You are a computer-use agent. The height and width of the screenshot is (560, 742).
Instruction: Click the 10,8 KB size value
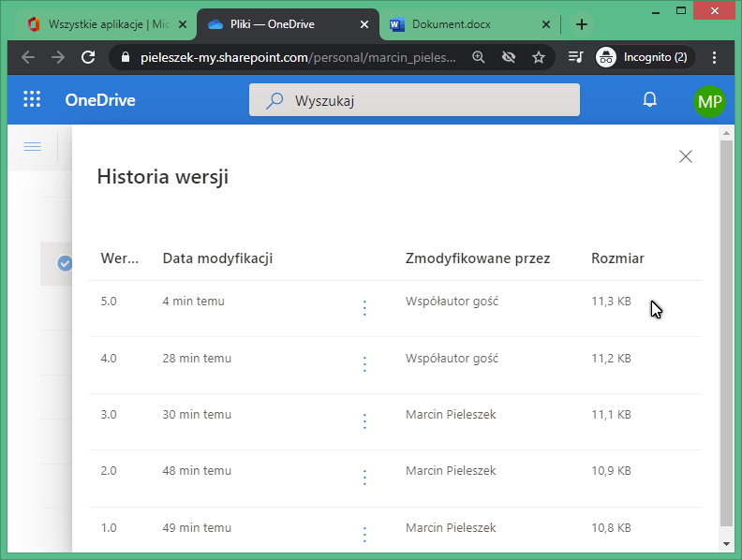pyautogui.click(x=611, y=527)
